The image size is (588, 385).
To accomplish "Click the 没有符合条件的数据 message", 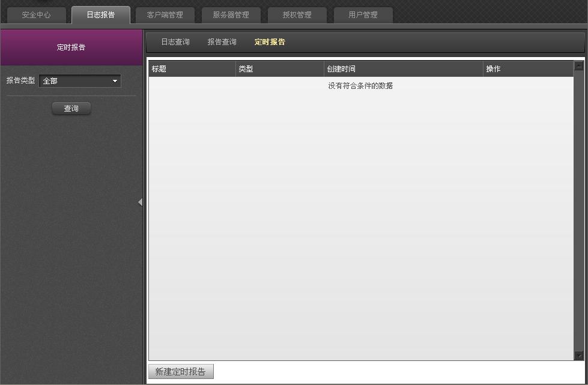I will pos(360,86).
